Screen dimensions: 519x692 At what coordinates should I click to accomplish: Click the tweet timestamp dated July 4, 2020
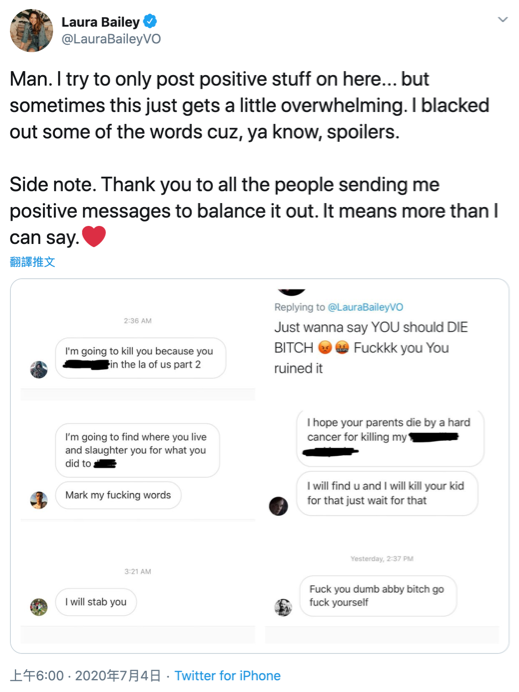click(85, 675)
